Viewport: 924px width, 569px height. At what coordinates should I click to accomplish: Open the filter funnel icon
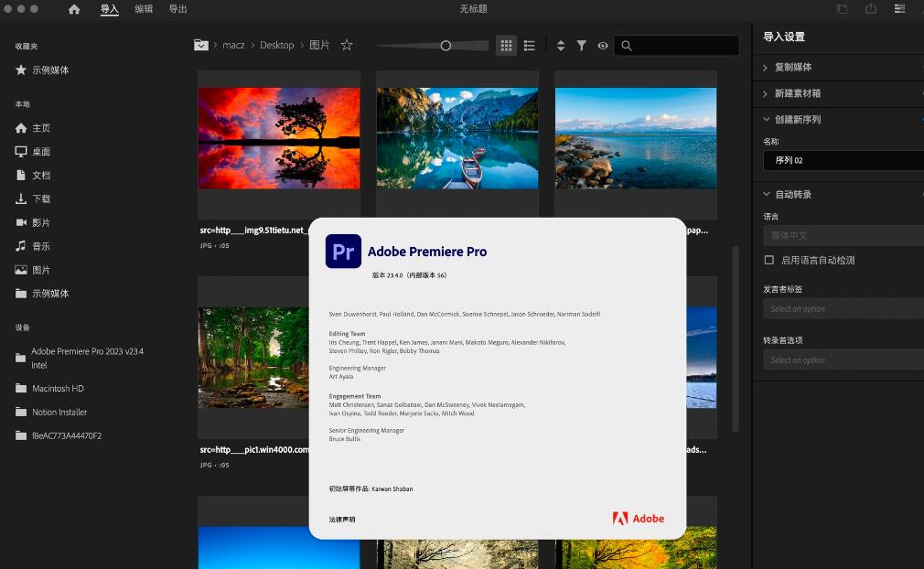[581, 46]
